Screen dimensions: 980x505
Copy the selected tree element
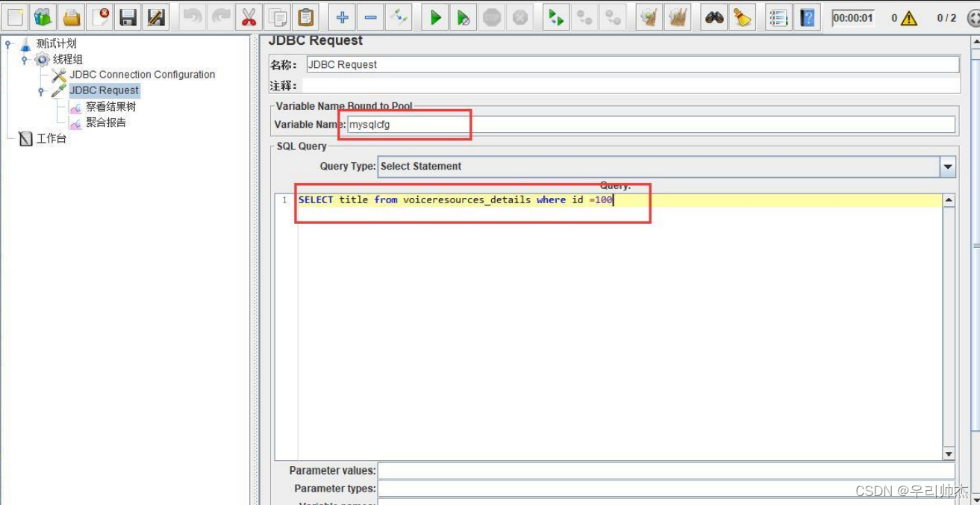pos(278,16)
